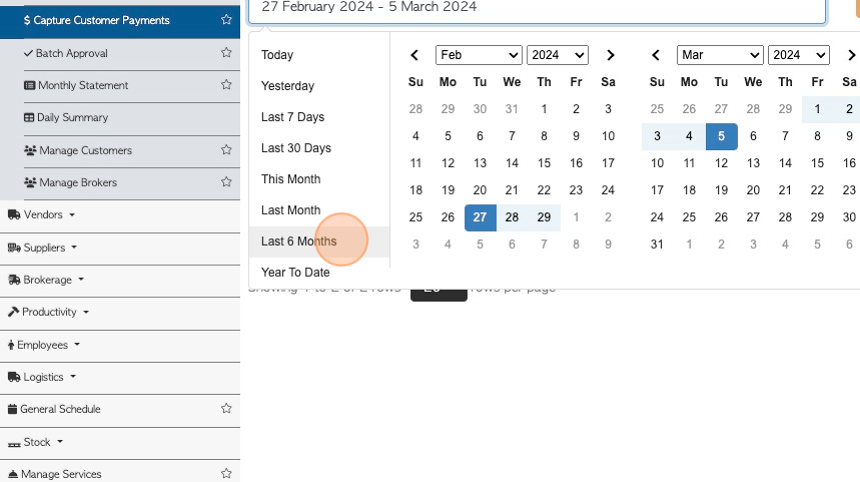Click the General Schedule calendar icon

[12, 409]
